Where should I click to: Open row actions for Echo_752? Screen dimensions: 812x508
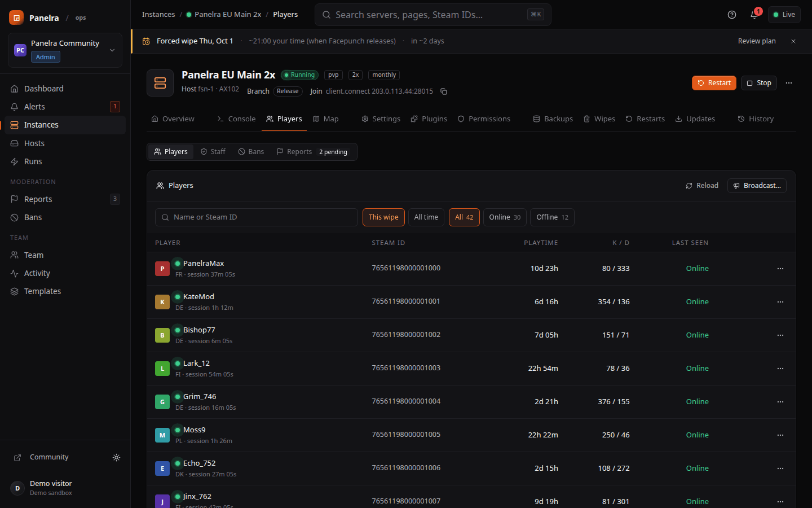[x=780, y=468]
